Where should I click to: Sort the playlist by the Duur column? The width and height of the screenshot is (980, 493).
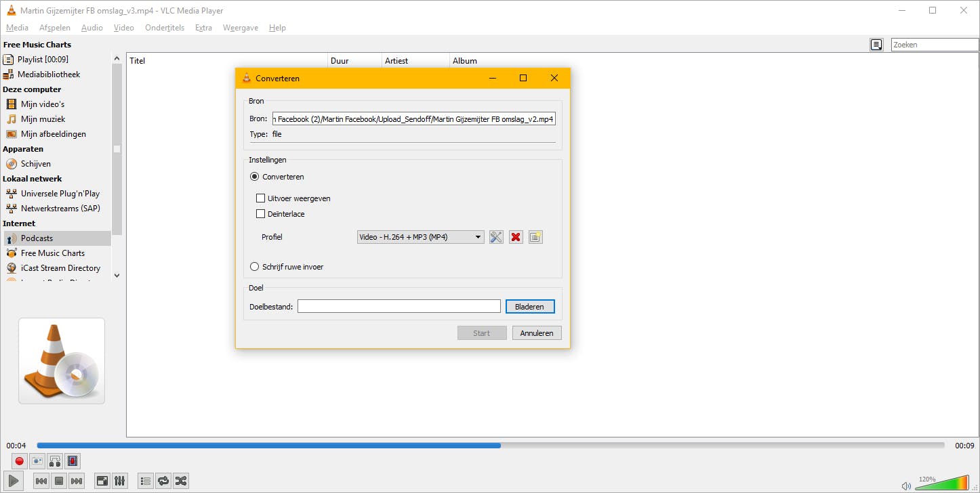(x=355, y=61)
